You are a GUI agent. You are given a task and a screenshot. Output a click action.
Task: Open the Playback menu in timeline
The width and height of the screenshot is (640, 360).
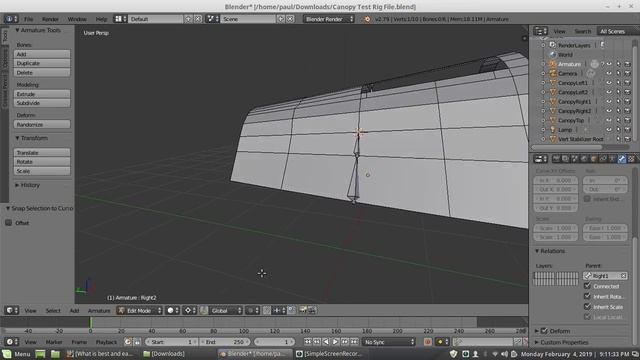[x=106, y=342]
